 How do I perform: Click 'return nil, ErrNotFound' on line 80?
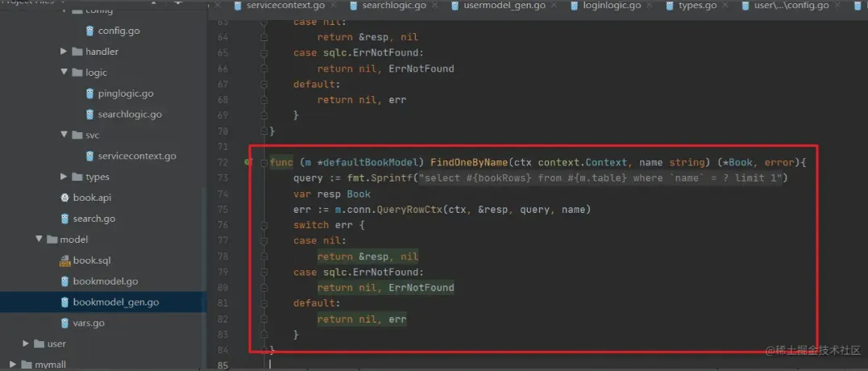(385, 287)
